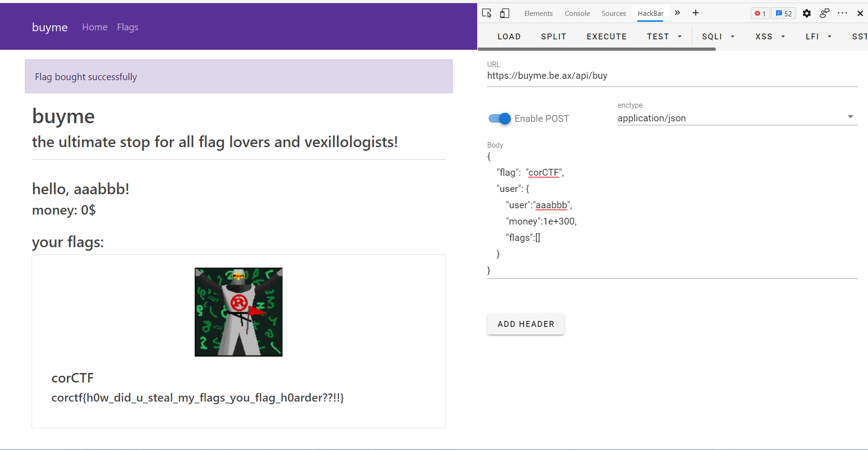Open the XSS payload dropdown

(x=770, y=37)
